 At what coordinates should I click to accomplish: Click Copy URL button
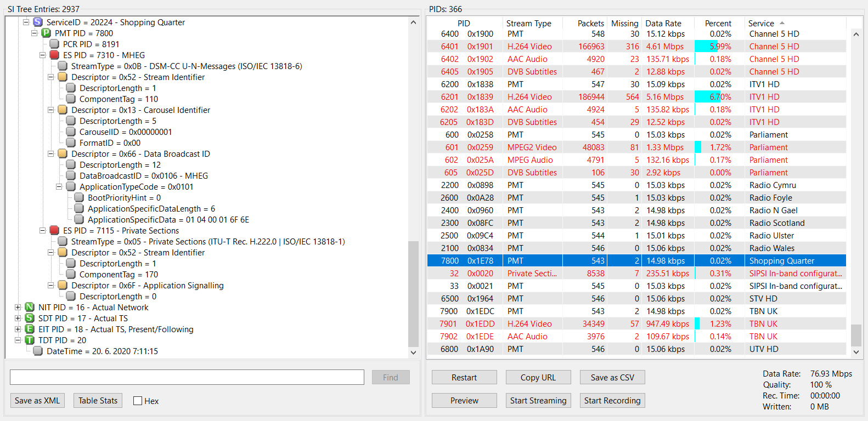click(x=538, y=377)
